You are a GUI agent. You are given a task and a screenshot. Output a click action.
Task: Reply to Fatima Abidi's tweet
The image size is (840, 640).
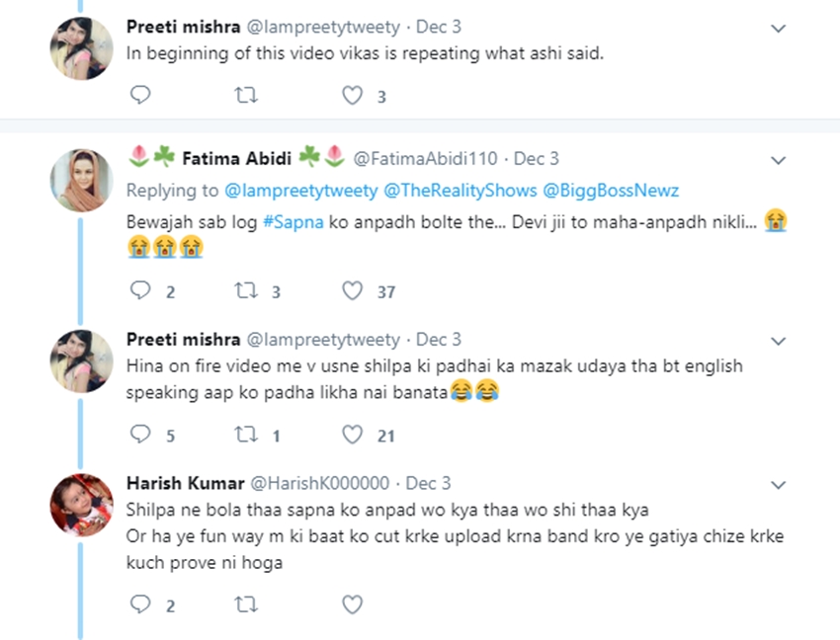140,290
